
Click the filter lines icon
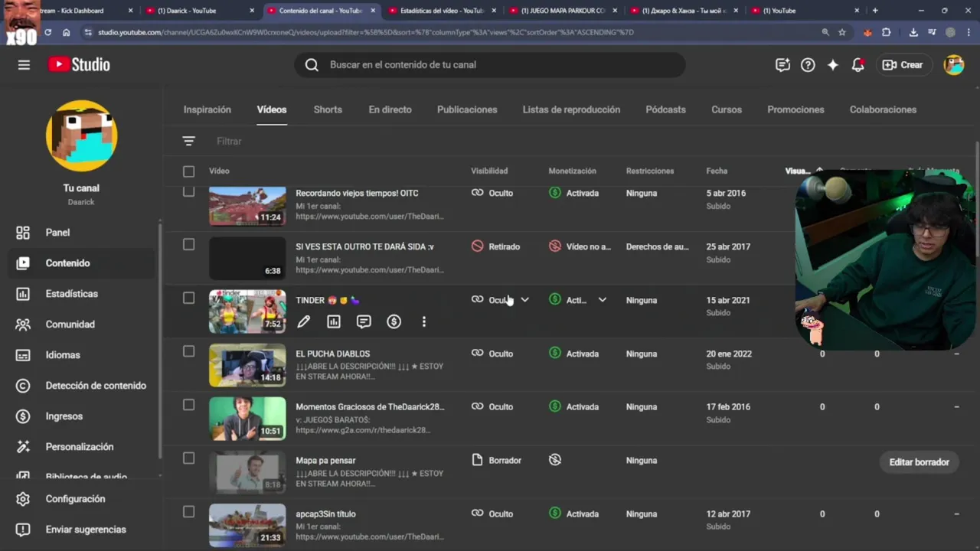[x=189, y=141]
